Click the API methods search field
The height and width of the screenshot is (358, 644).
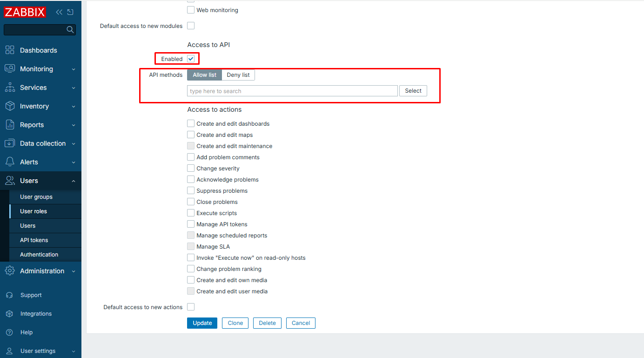(x=292, y=91)
